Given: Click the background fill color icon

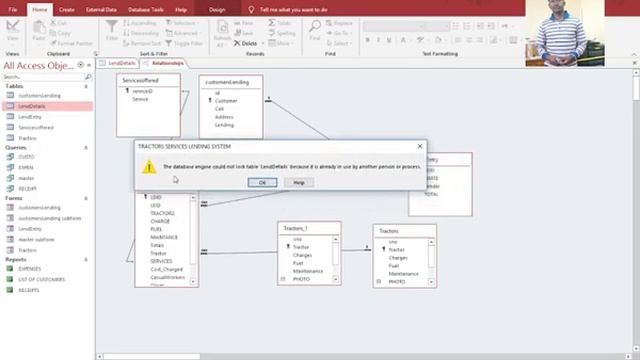Looking at the screenshot, I should [438, 40].
